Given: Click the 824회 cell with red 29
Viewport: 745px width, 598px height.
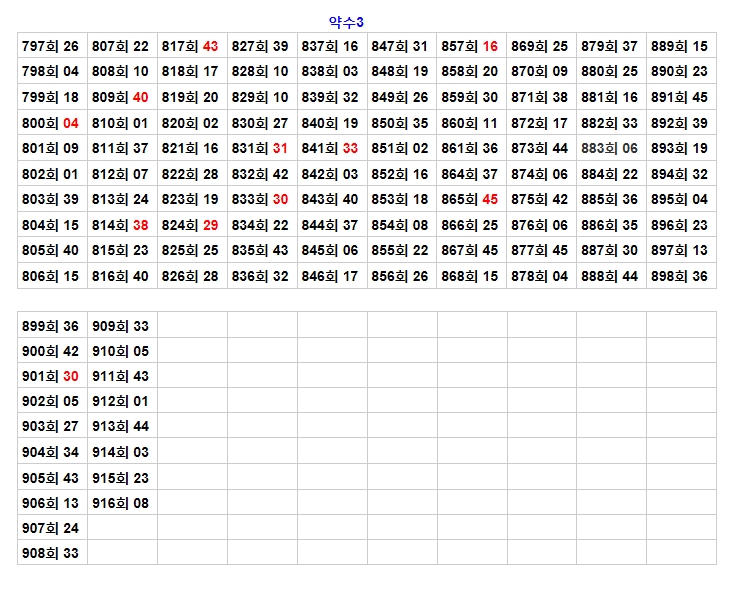Looking at the screenshot, I should click(190, 225).
